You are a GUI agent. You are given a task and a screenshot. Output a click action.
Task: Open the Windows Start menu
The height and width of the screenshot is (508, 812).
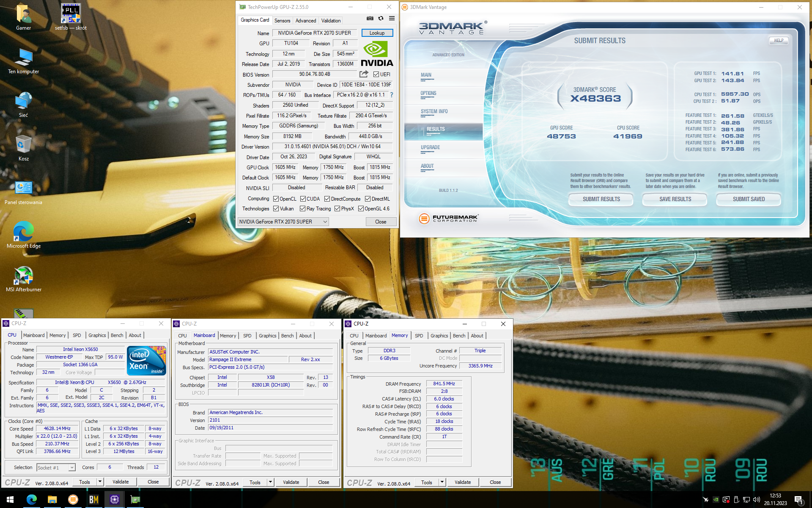point(10,500)
